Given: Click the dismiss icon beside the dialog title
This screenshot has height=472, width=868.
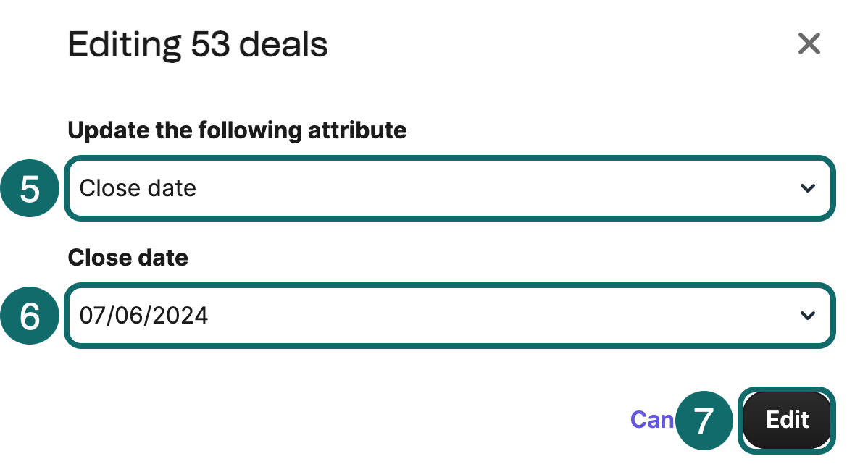Looking at the screenshot, I should [x=809, y=43].
